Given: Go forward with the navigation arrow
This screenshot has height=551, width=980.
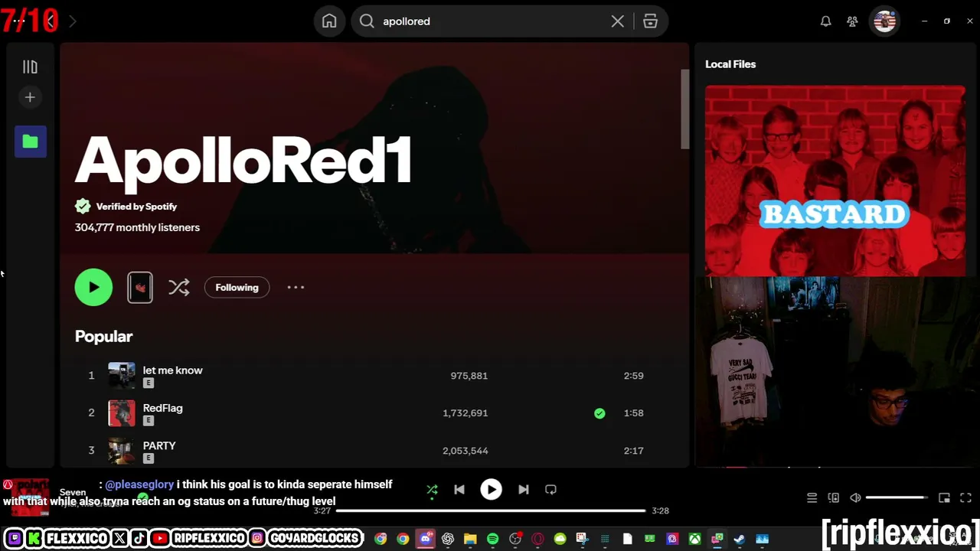Looking at the screenshot, I should click(x=73, y=21).
